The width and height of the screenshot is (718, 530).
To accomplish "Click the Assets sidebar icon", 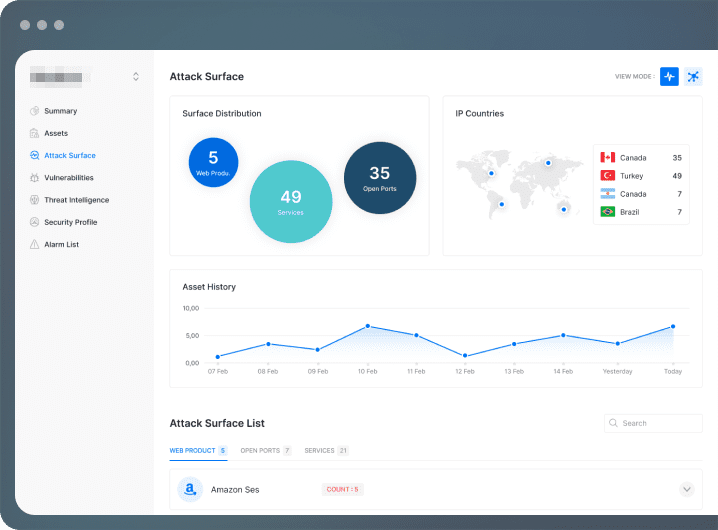I will point(34,133).
